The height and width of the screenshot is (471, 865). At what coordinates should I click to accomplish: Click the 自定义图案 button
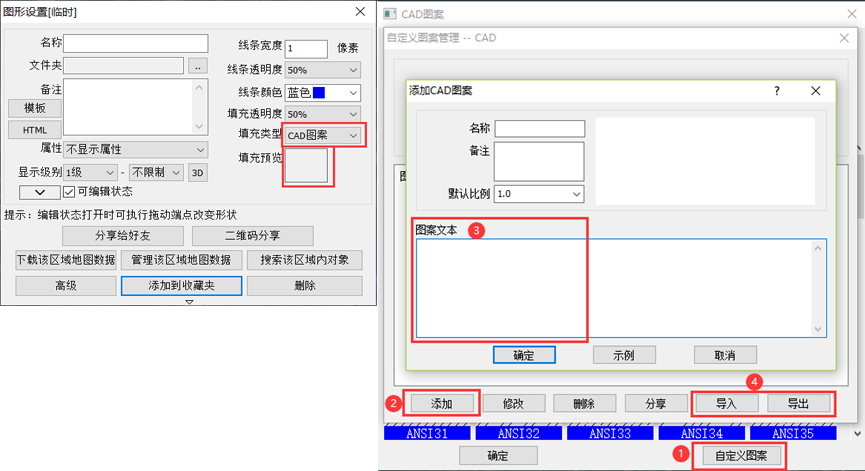(741, 456)
